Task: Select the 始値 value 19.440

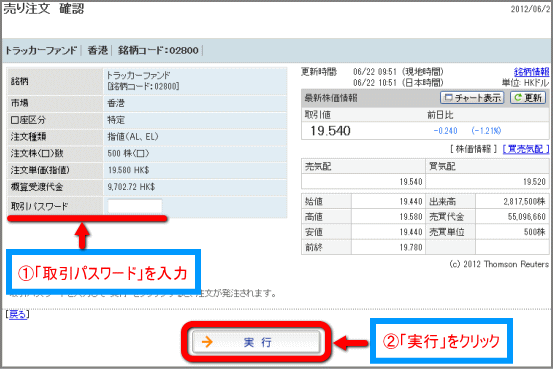Action: (x=411, y=201)
